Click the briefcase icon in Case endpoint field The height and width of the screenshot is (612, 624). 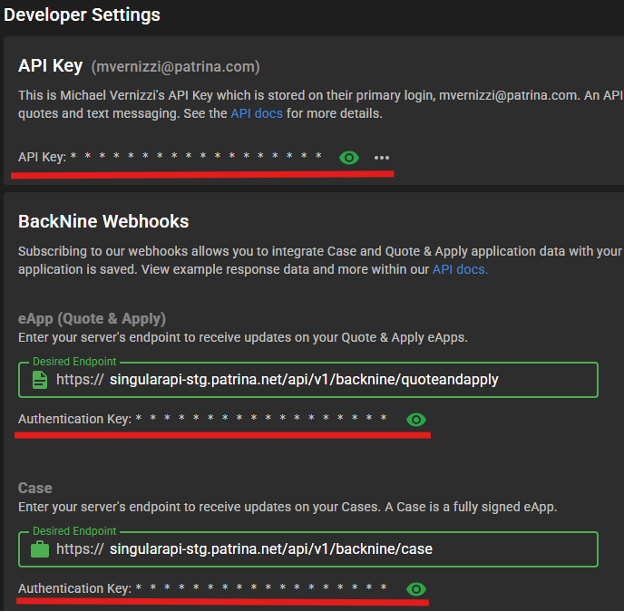pyautogui.click(x=40, y=549)
